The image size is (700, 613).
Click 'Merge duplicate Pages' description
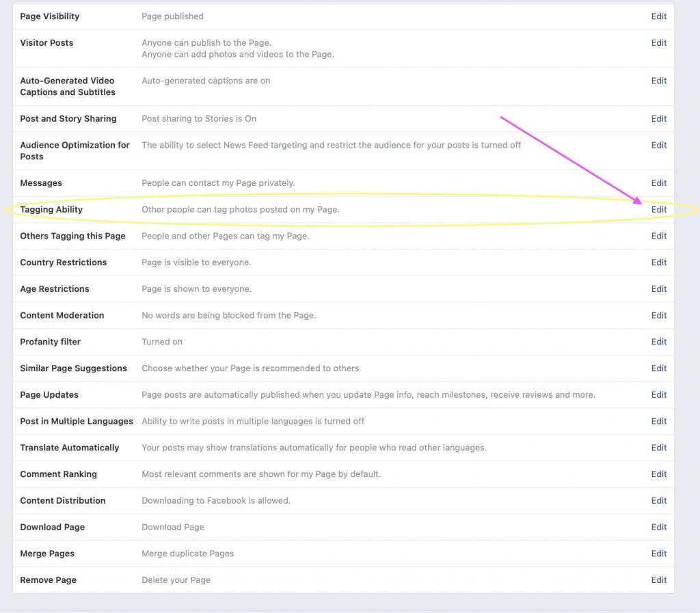[x=187, y=554]
